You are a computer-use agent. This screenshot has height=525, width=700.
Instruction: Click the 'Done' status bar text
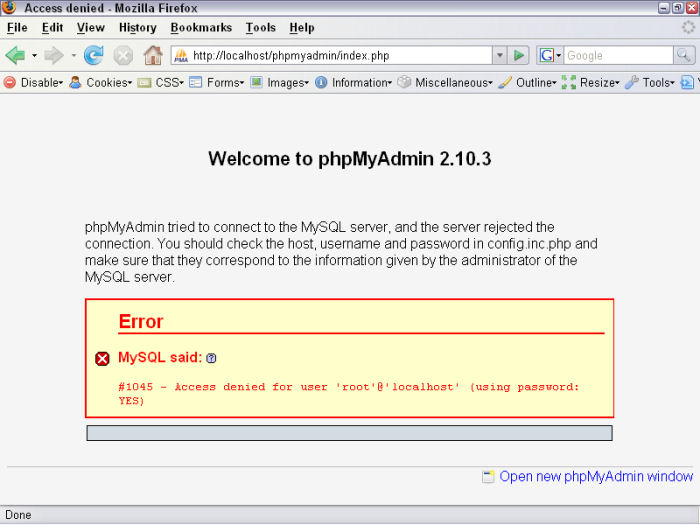tap(18, 515)
